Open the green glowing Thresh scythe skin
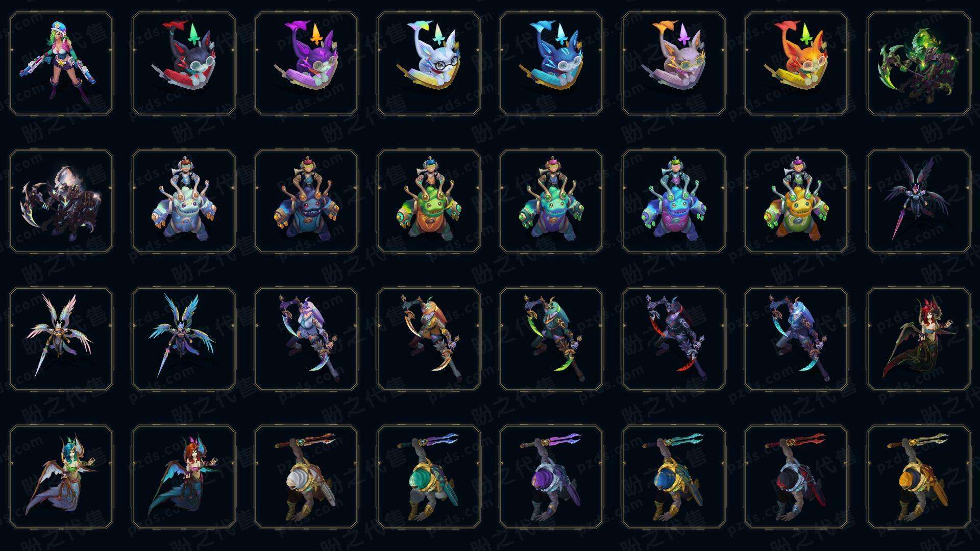Image resolution: width=980 pixels, height=551 pixels. point(919,63)
